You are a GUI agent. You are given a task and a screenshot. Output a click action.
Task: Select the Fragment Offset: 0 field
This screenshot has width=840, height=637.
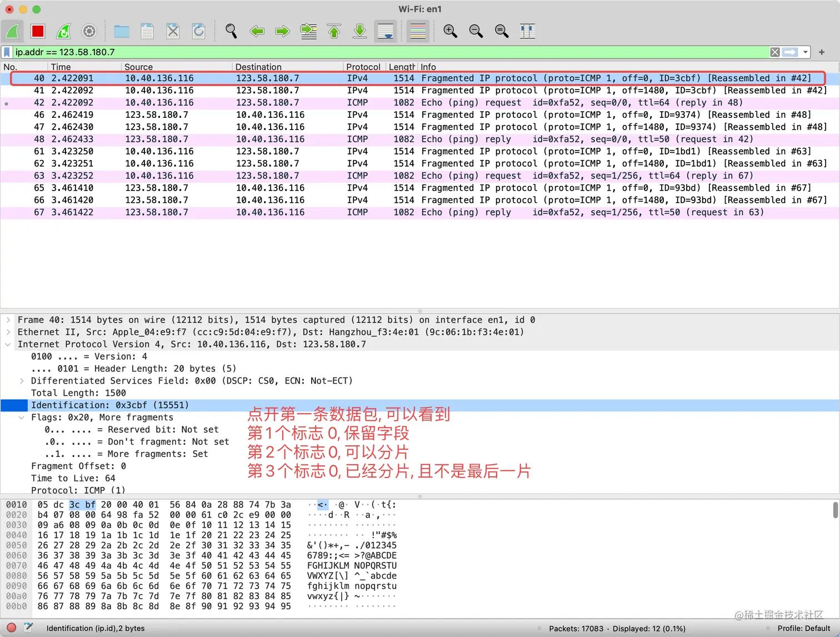78,467
